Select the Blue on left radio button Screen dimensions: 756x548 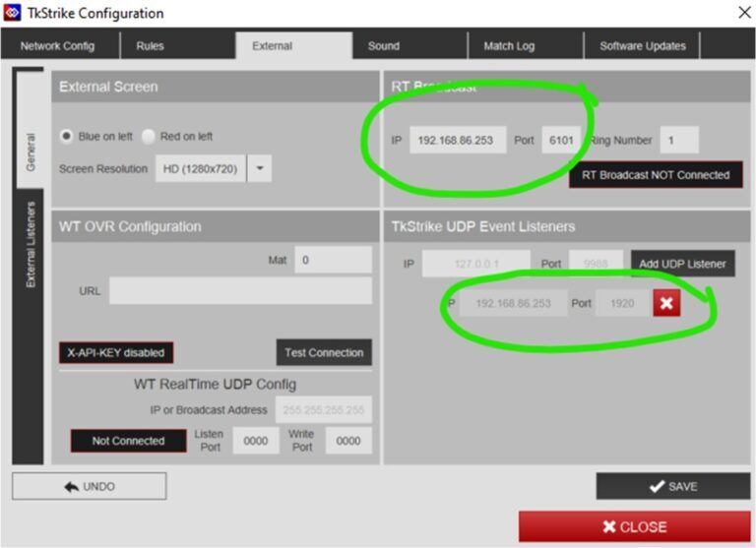(x=67, y=137)
